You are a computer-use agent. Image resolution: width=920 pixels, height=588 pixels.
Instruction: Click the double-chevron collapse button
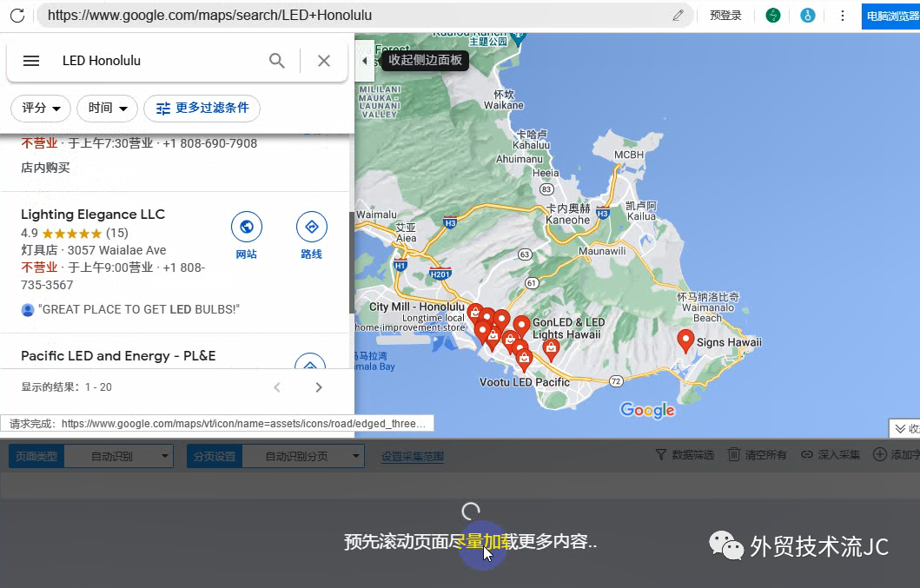(x=904, y=428)
